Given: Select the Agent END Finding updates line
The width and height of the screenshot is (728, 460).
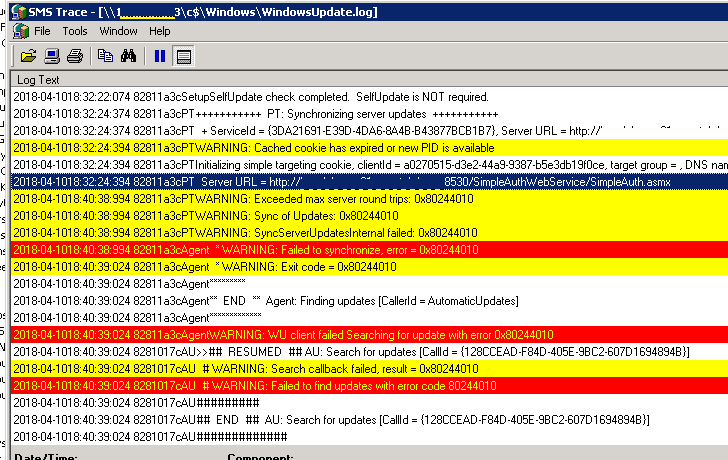Looking at the screenshot, I should [x=370, y=301].
